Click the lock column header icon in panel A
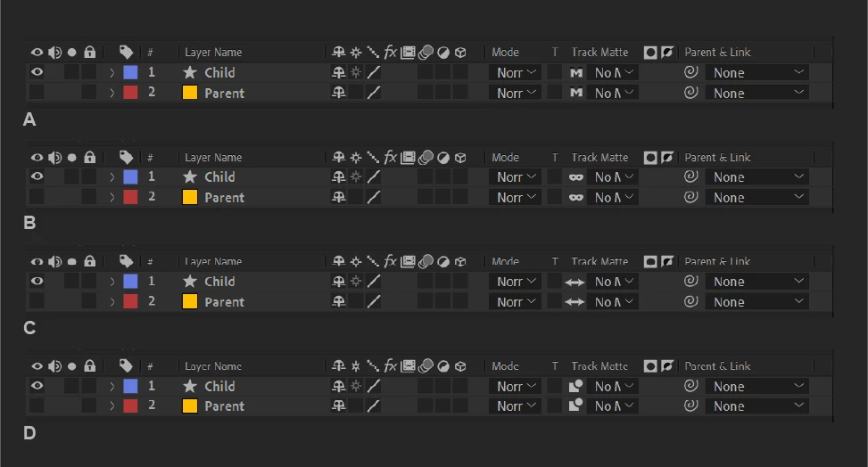The image size is (868, 467). [x=90, y=52]
